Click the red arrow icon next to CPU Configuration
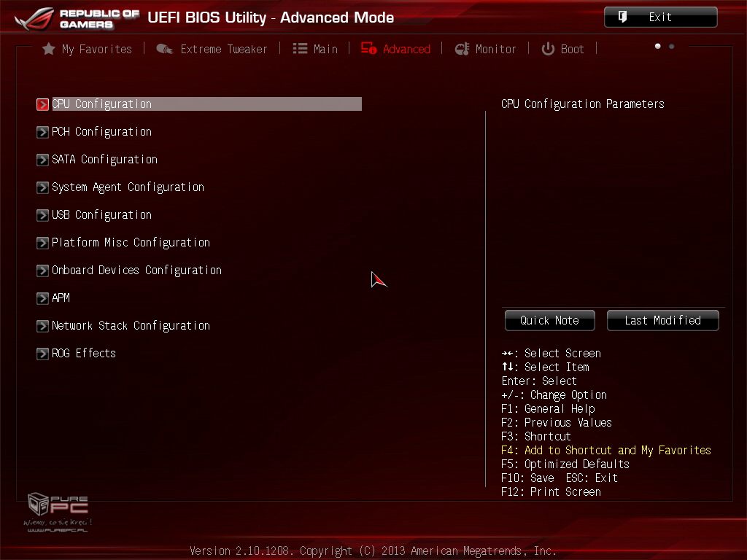Image resolution: width=747 pixels, height=560 pixels. tap(42, 104)
